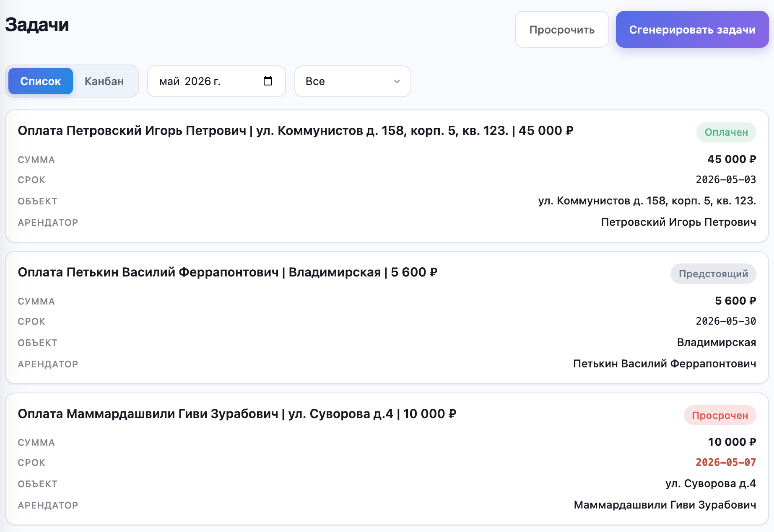This screenshot has height=532, width=774.
Task: Click the Просрочить button
Action: click(562, 29)
